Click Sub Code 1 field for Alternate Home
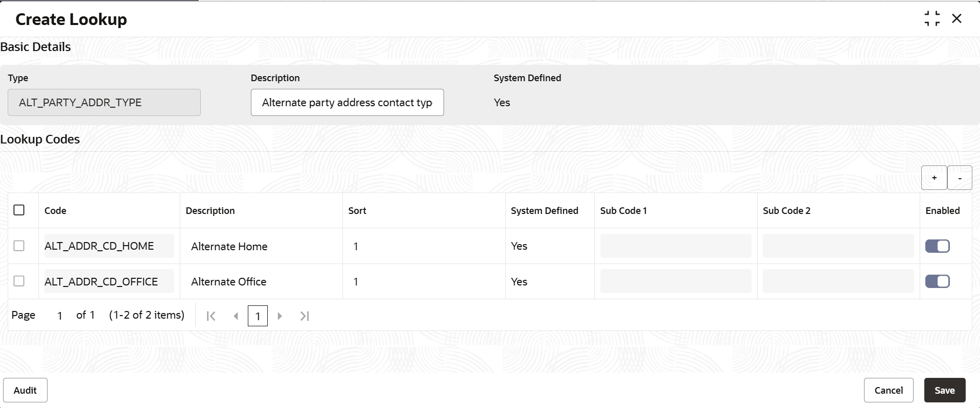 coord(675,246)
